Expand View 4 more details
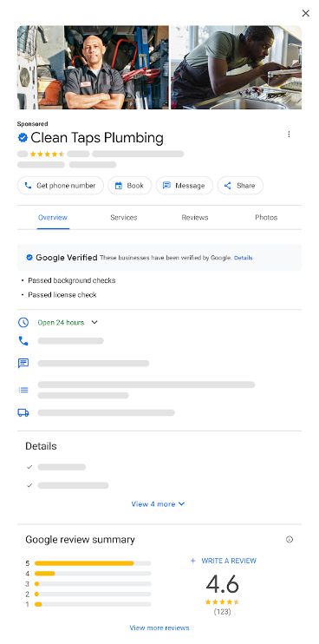Screen dimensions: 319x644 pyautogui.click(x=158, y=504)
